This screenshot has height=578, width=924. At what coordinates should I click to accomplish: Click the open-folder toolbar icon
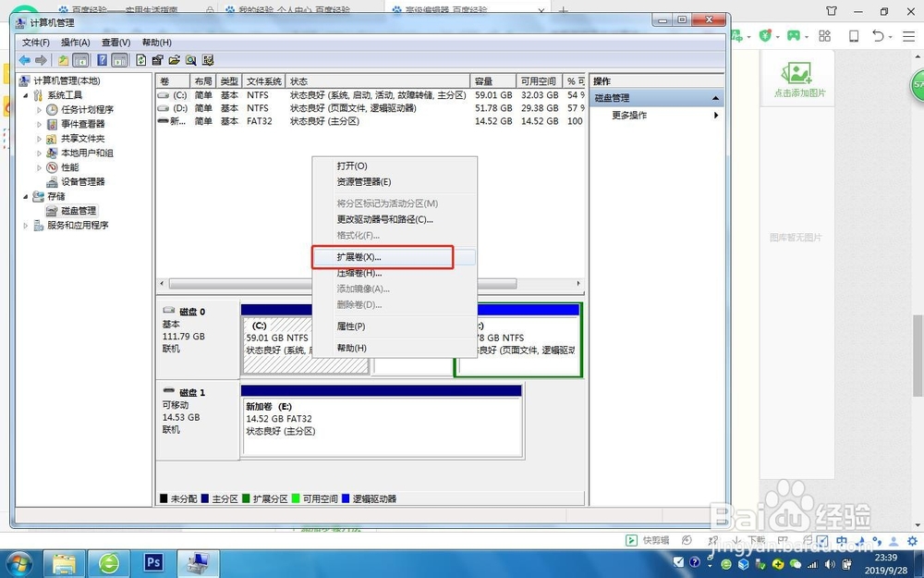[174, 60]
